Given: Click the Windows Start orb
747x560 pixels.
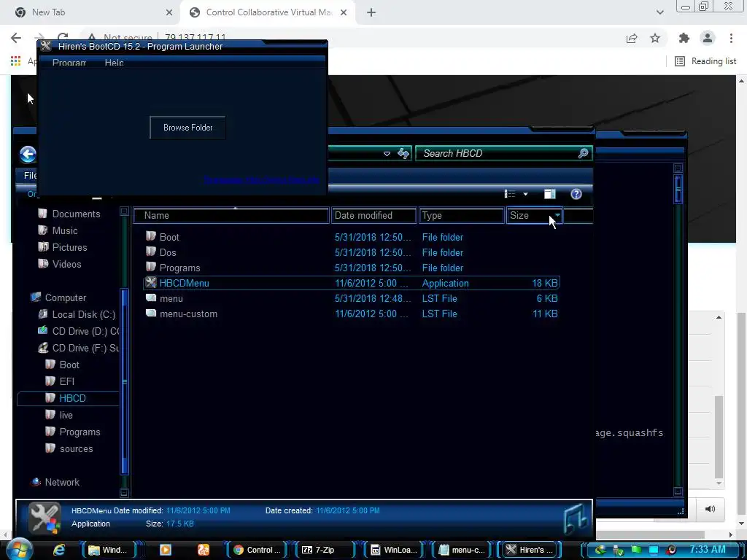Looking at the screenshot, I should coord(19,548).
